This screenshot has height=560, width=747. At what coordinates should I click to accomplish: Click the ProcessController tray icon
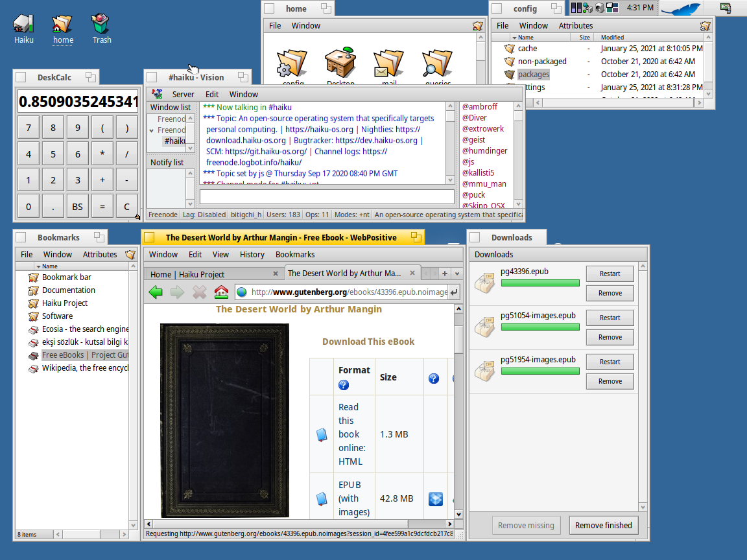576,8
